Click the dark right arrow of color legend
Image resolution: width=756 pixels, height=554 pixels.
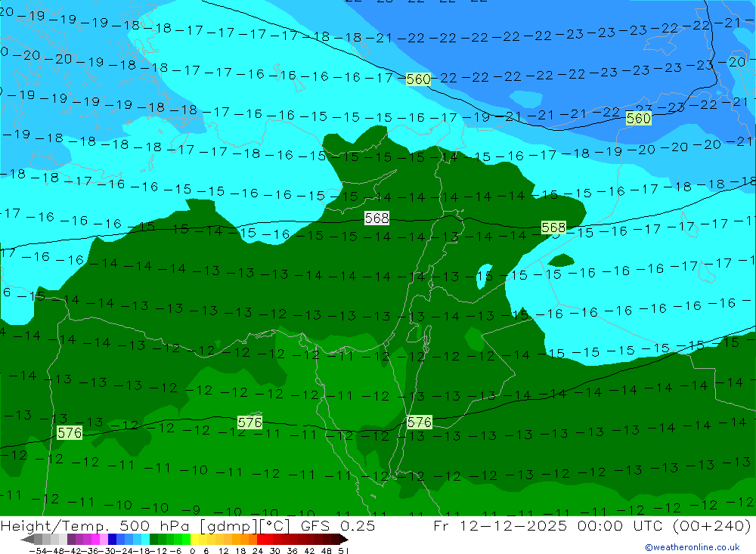[x=343, y=540]
